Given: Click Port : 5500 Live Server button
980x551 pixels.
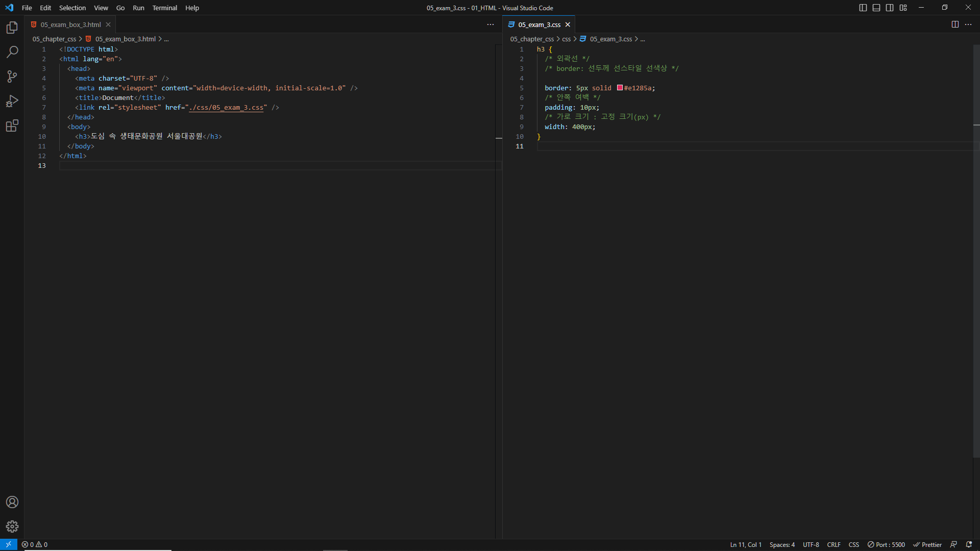Looking at the screenshot, I should [887, 545].
